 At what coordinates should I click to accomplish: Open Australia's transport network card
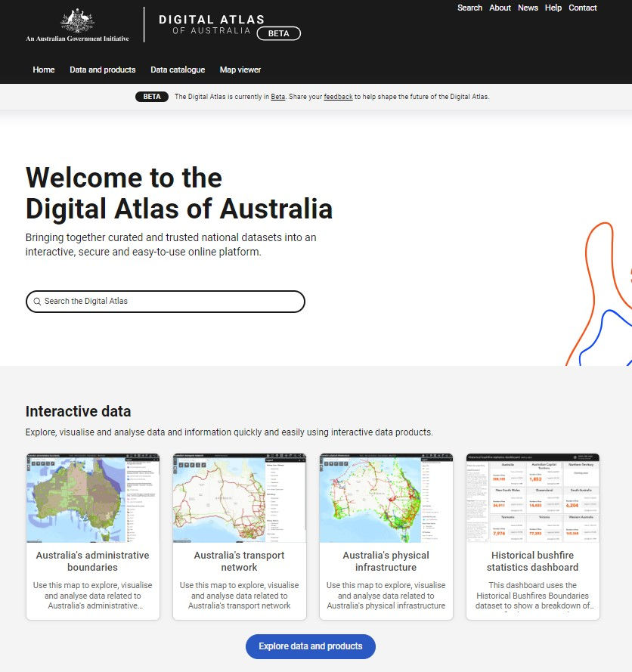click(239, 537)
